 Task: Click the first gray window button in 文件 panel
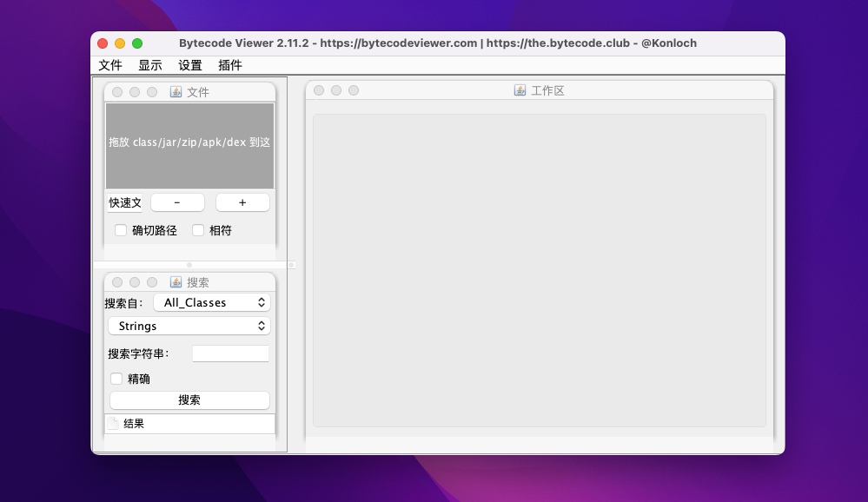click(x=117, y=92)
